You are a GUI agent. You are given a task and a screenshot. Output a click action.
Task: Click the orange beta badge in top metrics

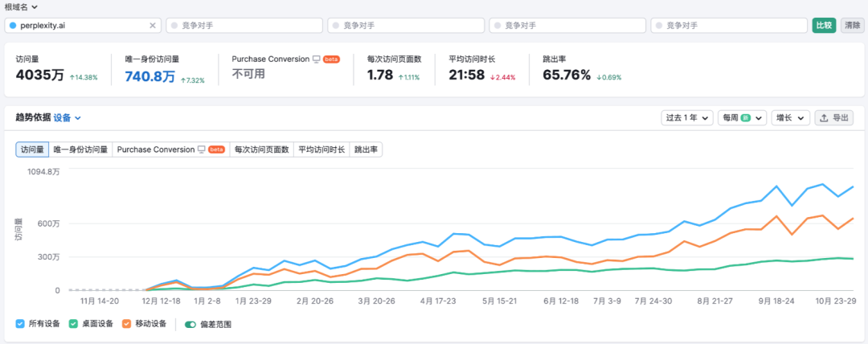click(331, 59)
